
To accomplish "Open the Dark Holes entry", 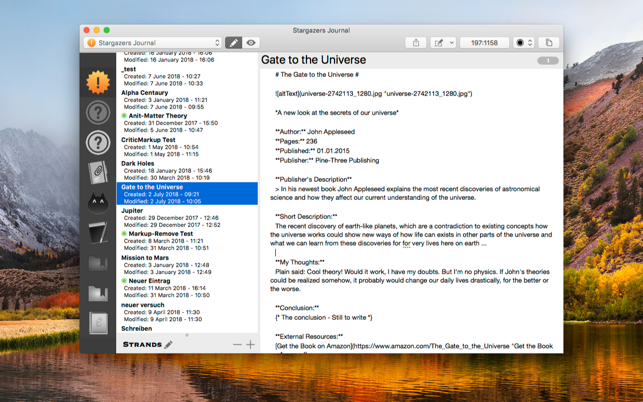I will [187, 170].
